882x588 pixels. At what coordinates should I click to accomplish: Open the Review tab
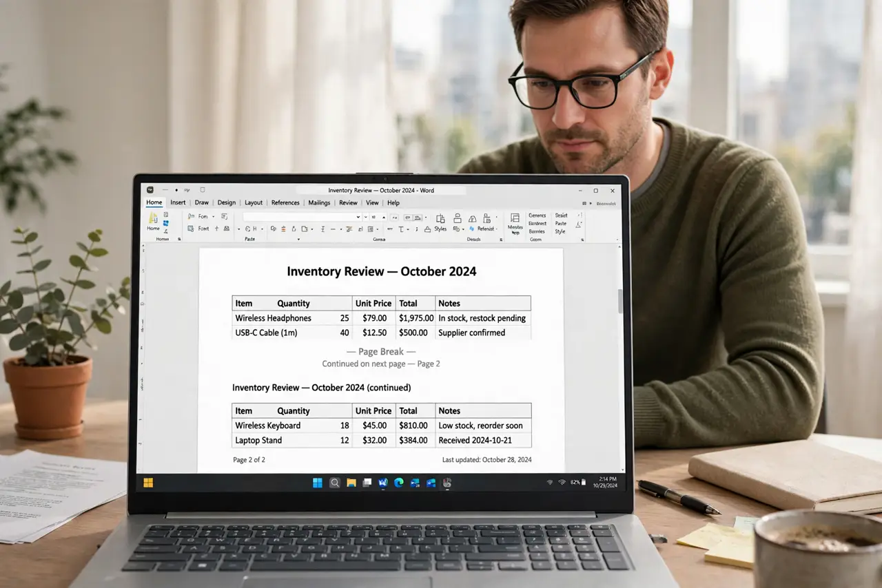click(348, 202)
